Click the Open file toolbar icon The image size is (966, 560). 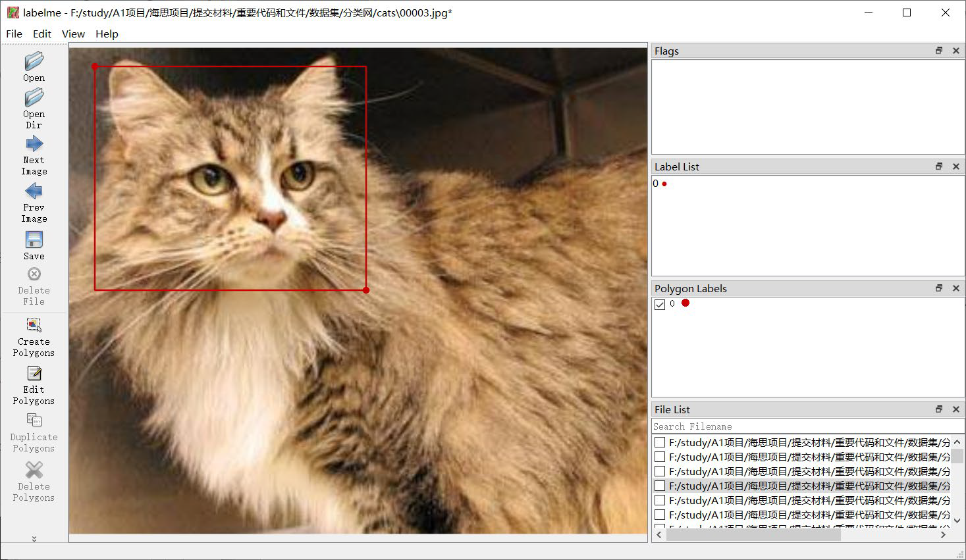tap(34, 61)
